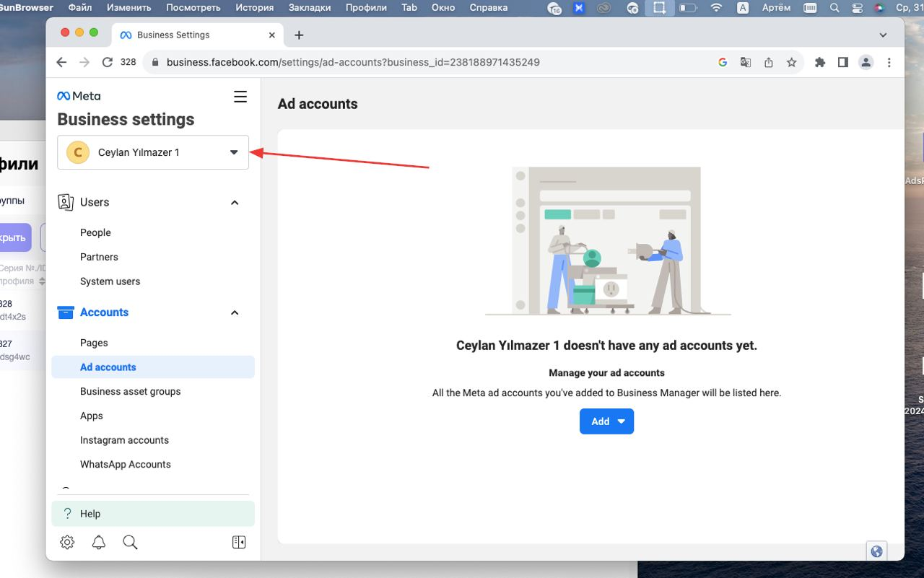Click the Артём user name in menu bar
Viewport: 924px width, 578px height.
pos(777,8)
